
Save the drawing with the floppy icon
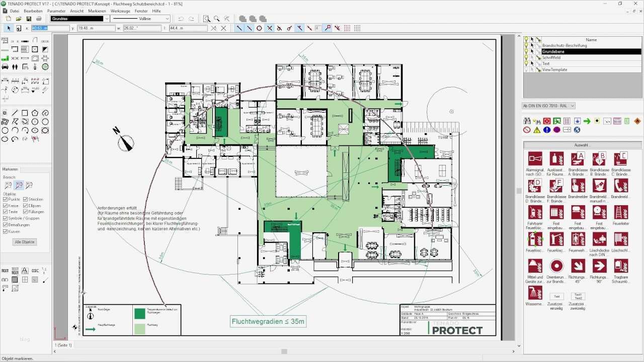[29, 19]
